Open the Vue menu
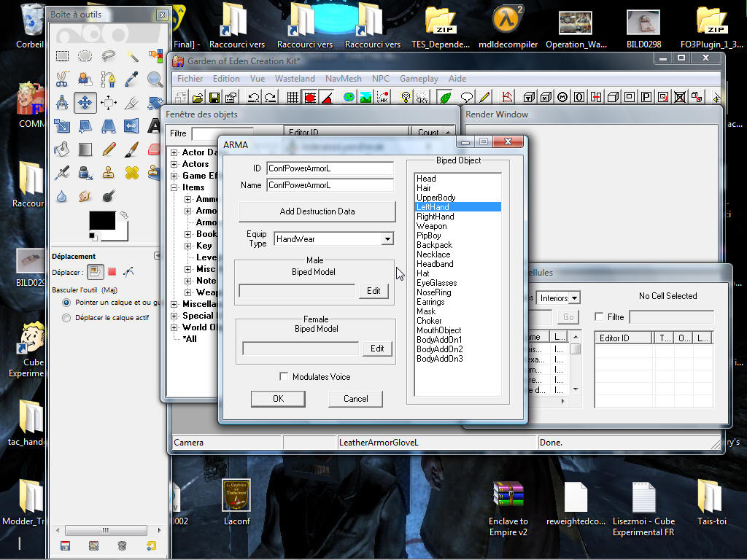The image size is (747, 560). click(258, 79)
